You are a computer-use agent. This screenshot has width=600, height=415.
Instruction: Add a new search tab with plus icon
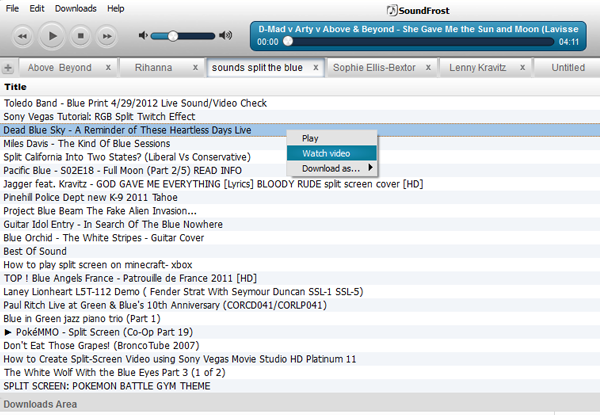(x=8, y=68)
